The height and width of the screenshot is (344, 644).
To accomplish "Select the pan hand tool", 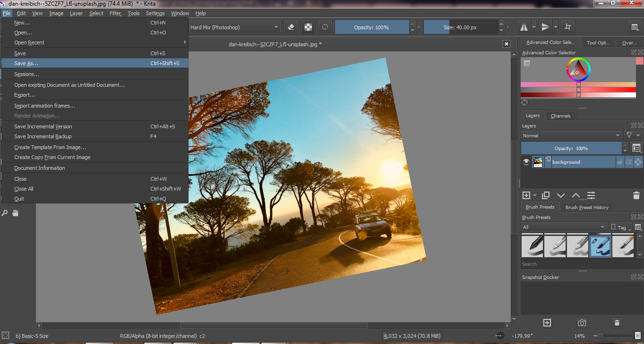I will [15, 213].
